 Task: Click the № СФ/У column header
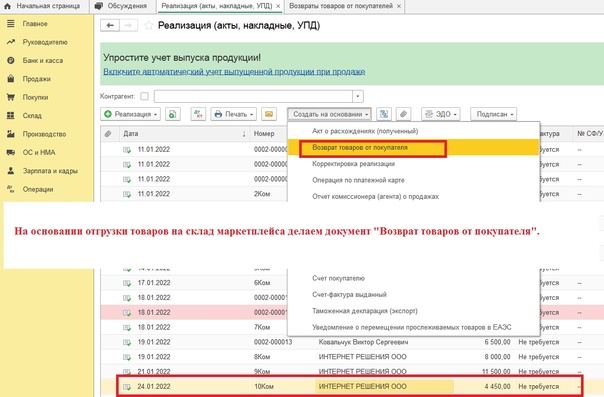click(589, 134)
